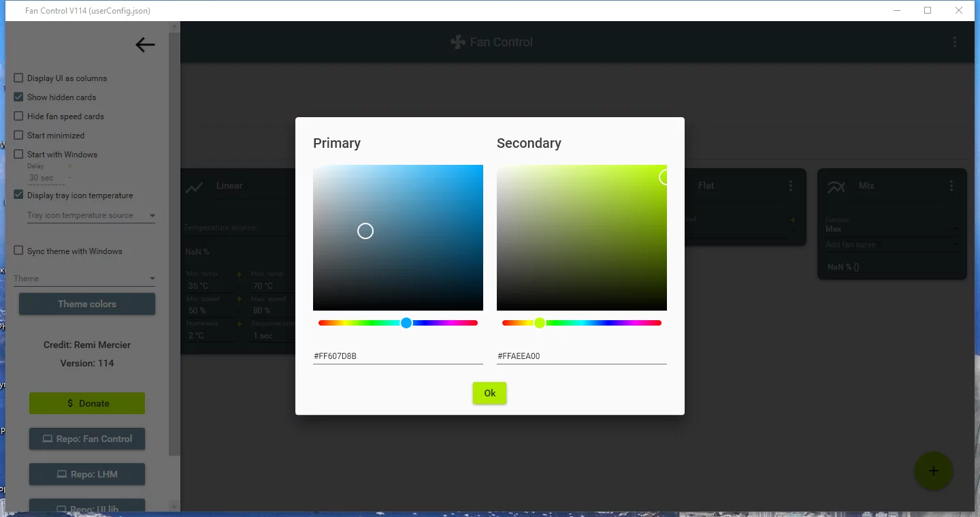
Task: Open Temperature source dropdown in Linear card
Action: click(x=238, y=228)
